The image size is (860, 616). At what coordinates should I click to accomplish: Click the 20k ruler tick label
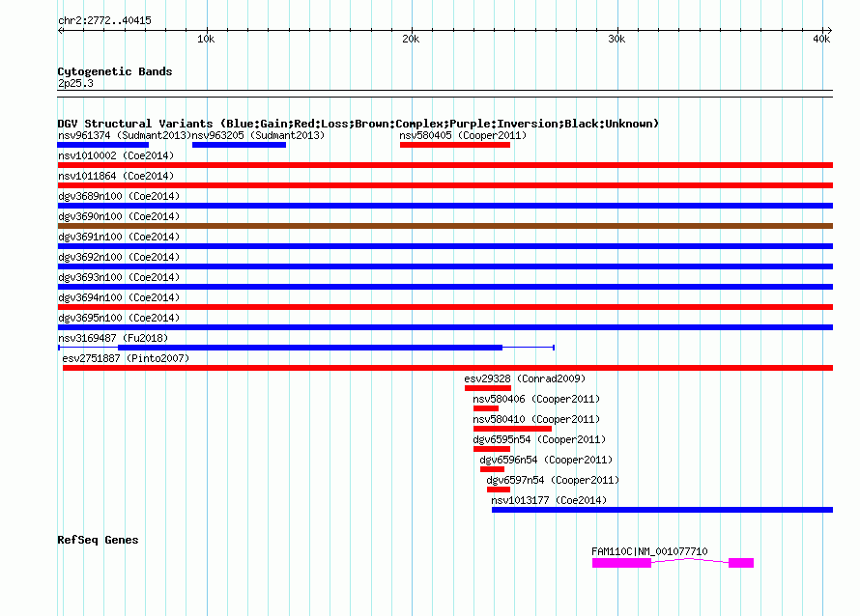click(x=412, y=39)
